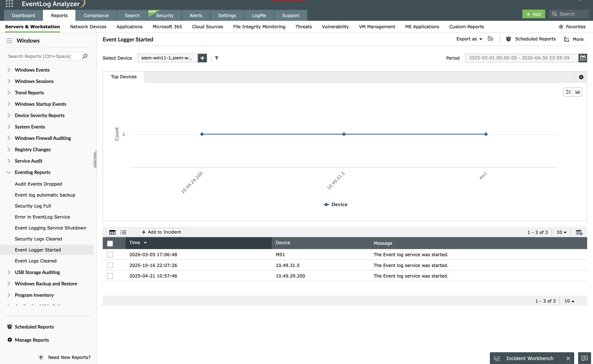Open the add column selector icon
Viewport: 593px width, 364px height.
pos(579,232)
